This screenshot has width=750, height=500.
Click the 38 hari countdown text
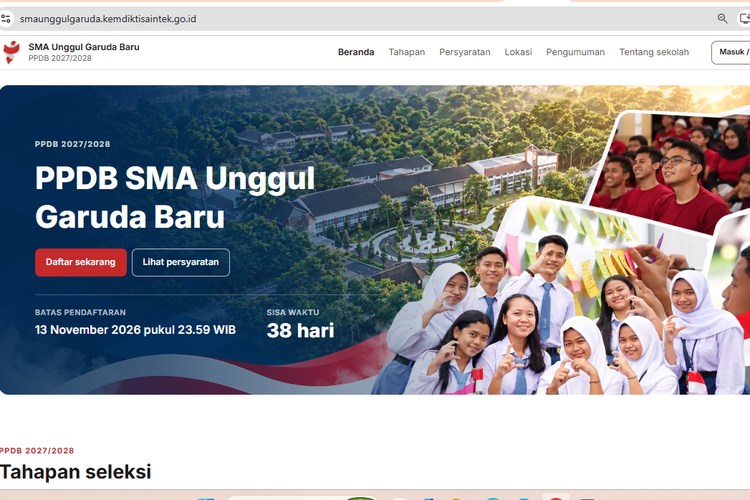[300, 331]
